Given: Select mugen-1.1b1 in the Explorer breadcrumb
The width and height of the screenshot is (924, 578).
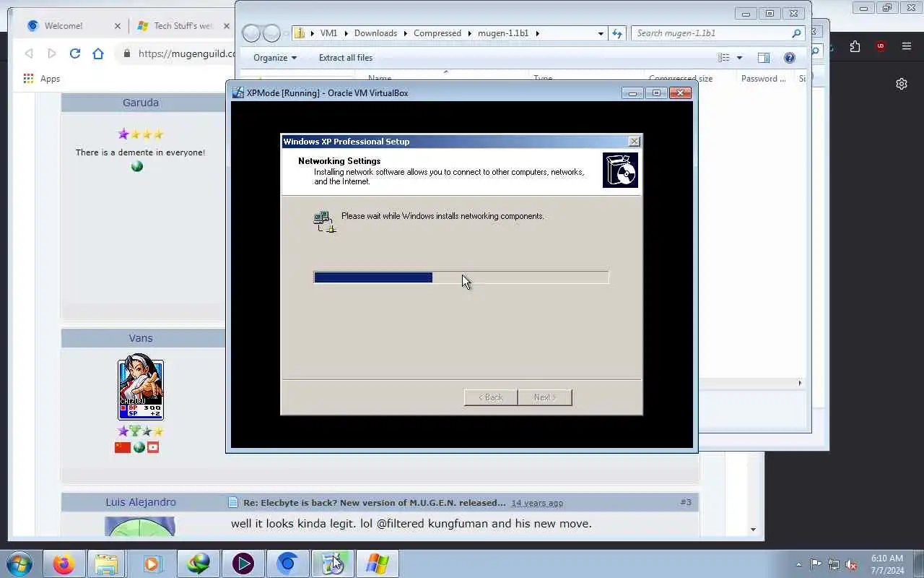Looking at the screenshot, I should tap(503, 33).
